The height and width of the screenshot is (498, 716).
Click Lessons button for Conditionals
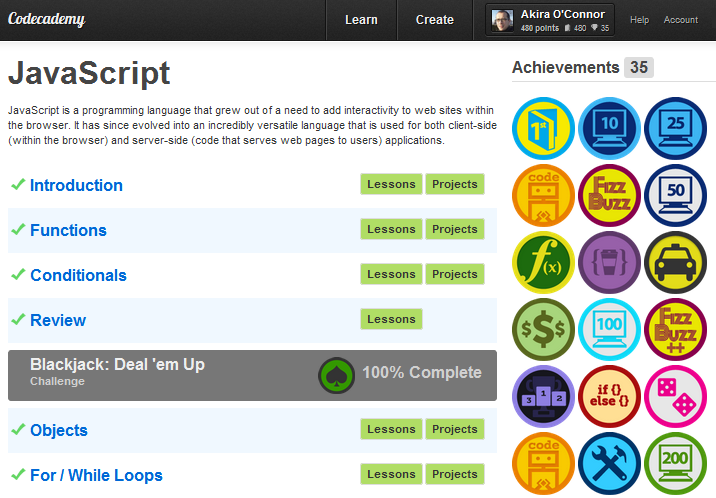(391, 274)
